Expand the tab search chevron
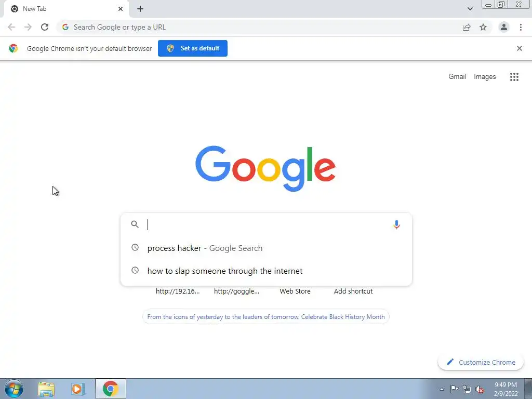This screenshot has width=532, height=399. tap(470, 9)
